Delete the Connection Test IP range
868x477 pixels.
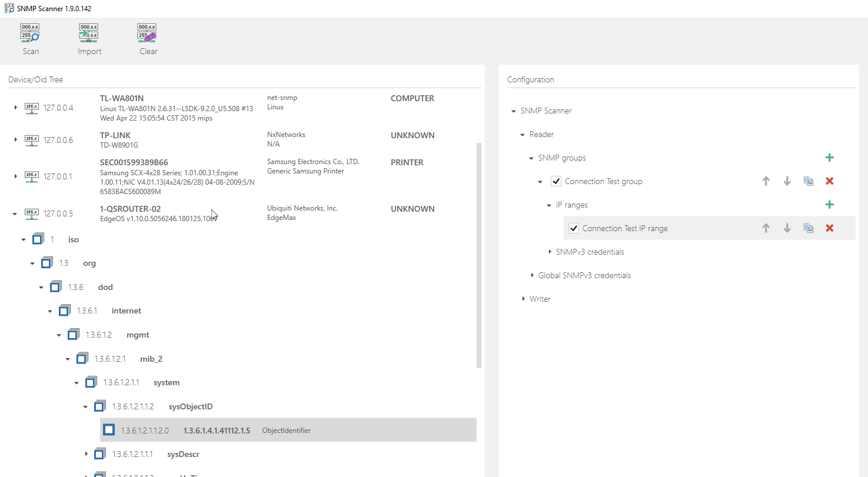point(830,228)
